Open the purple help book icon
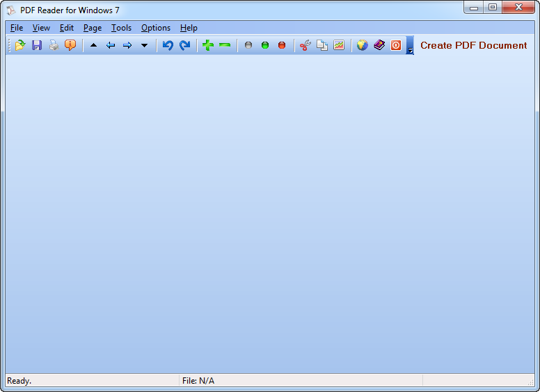Screen dimensions: 540x392 (379, 45)
